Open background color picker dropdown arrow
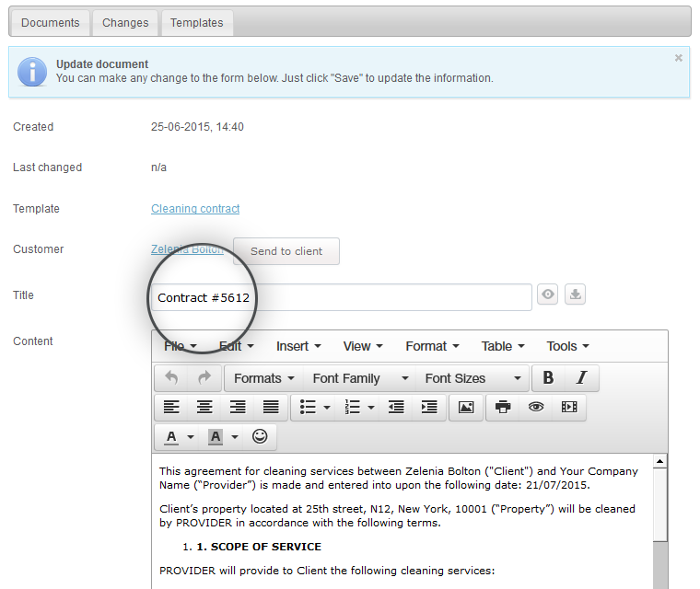700x589 pixels. (x=235, y=437)
